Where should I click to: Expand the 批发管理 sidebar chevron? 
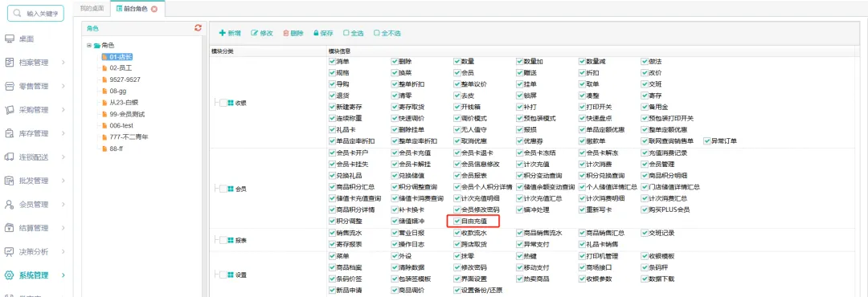tap(63, 181)
